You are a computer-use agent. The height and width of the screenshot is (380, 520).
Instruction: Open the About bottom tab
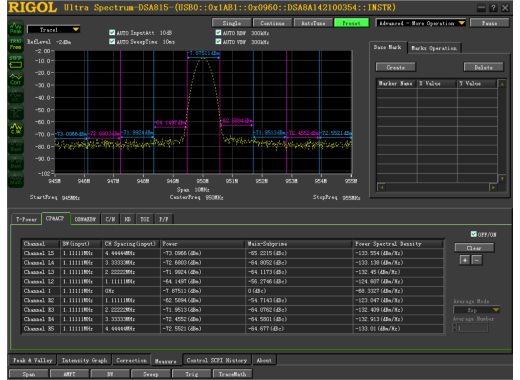pyautogui.click(x=264, y=360)
